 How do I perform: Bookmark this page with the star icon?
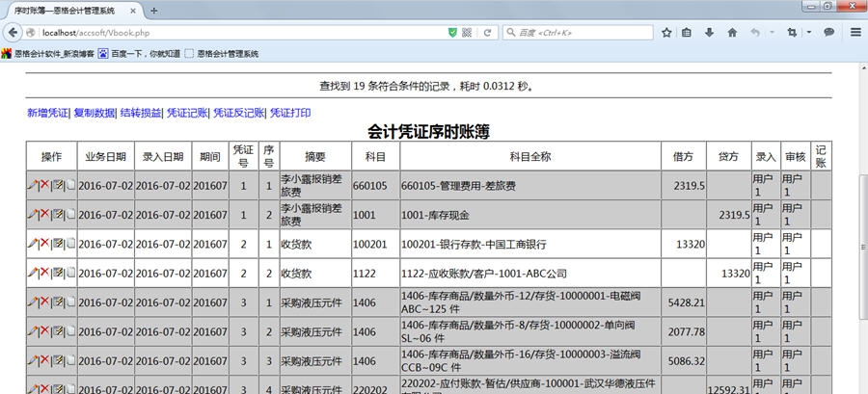click(x=665, y=32)
